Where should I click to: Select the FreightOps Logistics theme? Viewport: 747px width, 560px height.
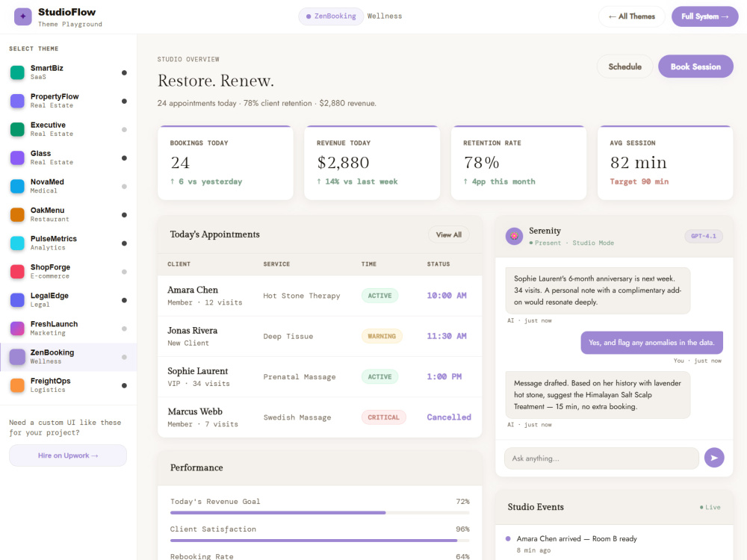(x=68, y=385)
